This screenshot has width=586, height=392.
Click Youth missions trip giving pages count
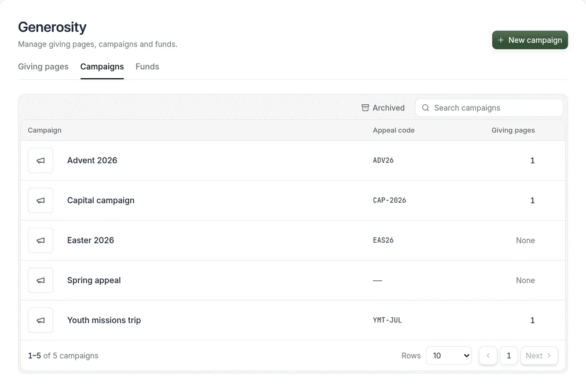532,320
